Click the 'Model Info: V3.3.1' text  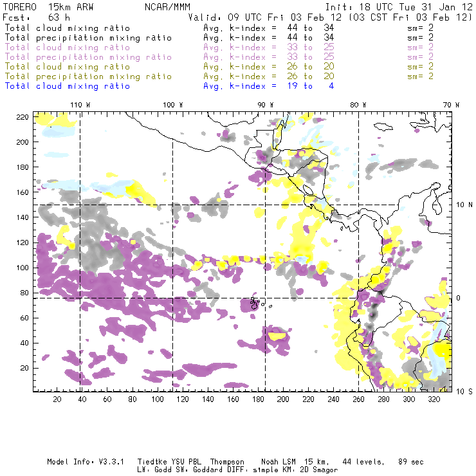coord(86,462)
